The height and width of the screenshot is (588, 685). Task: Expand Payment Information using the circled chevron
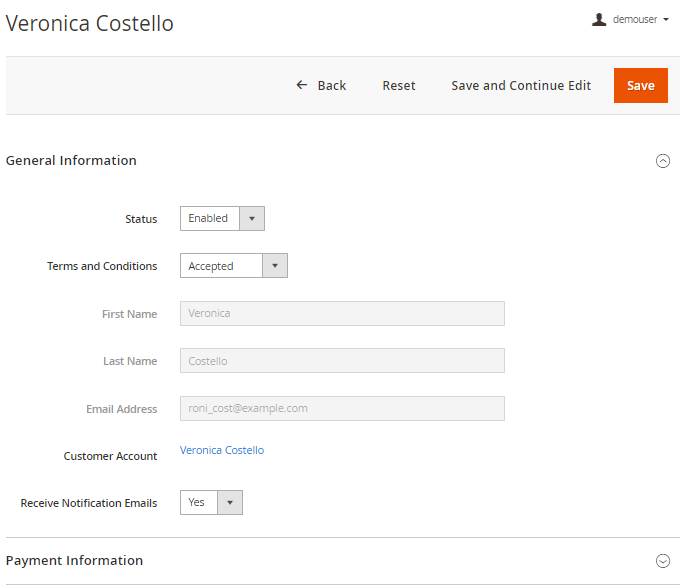(x=662, y=561)
